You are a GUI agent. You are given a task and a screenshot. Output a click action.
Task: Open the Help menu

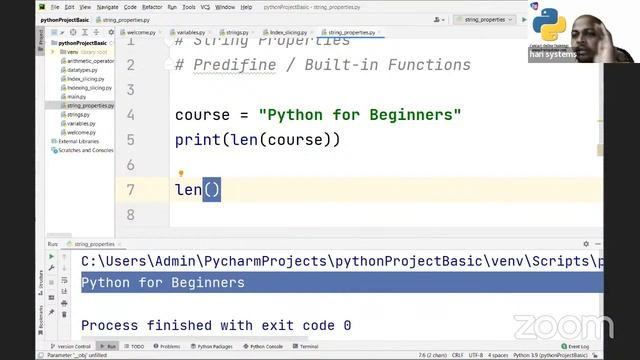pyautogui.click(x=246, y=7)
